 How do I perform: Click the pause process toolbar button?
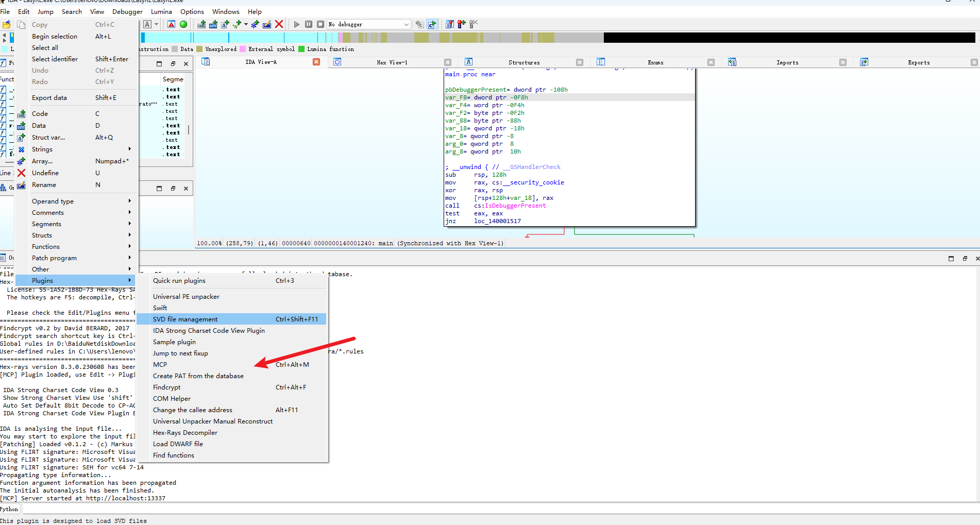[x=309, y=24]
